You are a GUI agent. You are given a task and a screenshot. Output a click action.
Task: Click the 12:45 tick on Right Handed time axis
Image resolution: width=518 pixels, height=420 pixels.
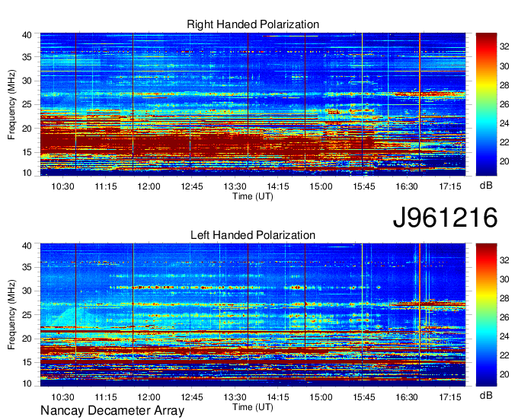pyautogui.click(x=192, y=186)
